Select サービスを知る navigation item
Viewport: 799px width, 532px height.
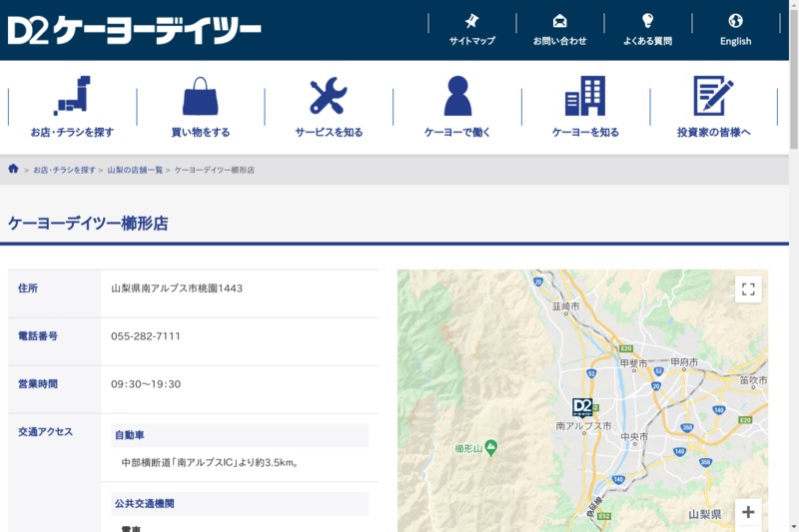(329, 107)
